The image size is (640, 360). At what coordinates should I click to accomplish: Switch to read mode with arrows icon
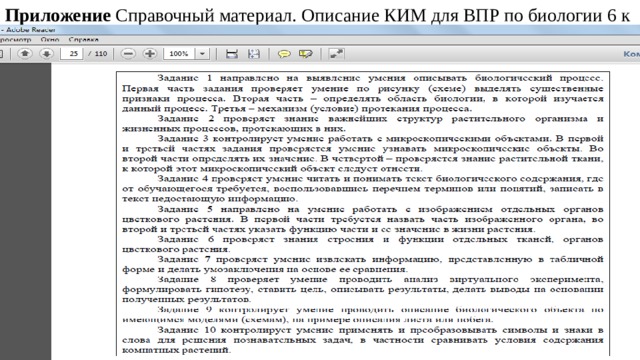click(336, 53)
